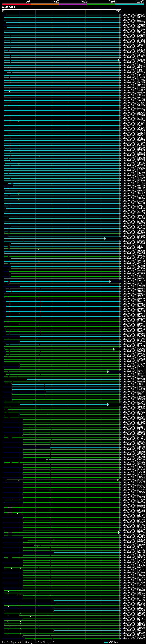Select hit UniRef100_B7FMC2

click(x=134, y=17)
